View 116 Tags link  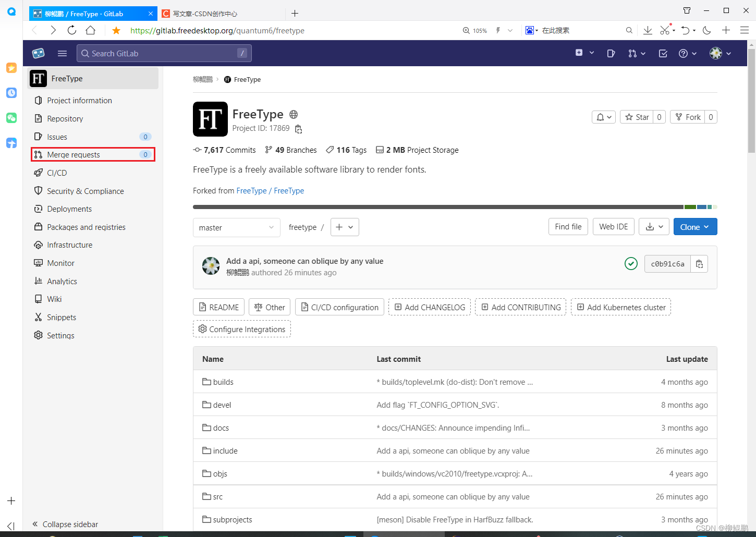[346, 150]
